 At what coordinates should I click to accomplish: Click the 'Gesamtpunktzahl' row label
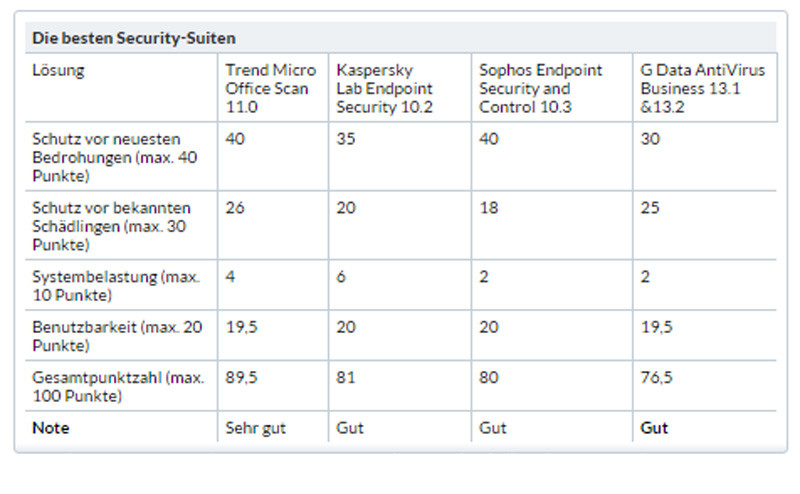pyautogui.click(x=118, y=386)
